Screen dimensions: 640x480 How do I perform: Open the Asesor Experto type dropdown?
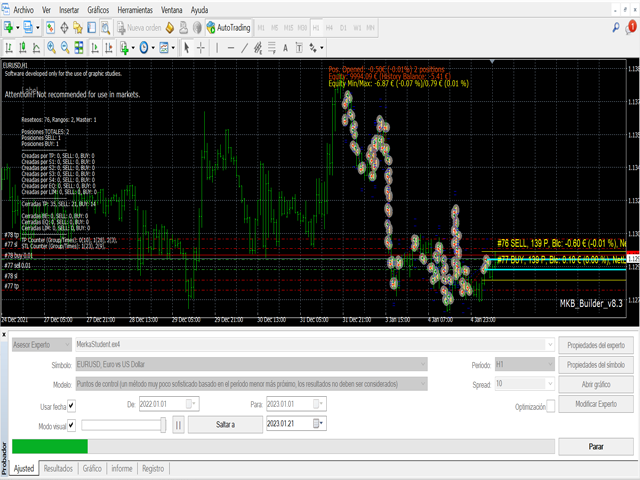tap(42, 345)
